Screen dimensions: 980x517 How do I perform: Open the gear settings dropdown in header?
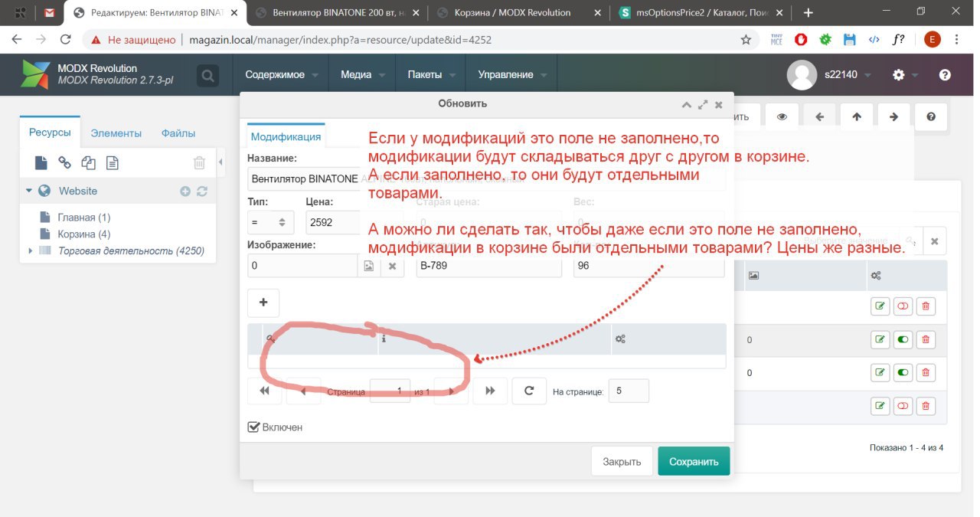coord(904,75)
